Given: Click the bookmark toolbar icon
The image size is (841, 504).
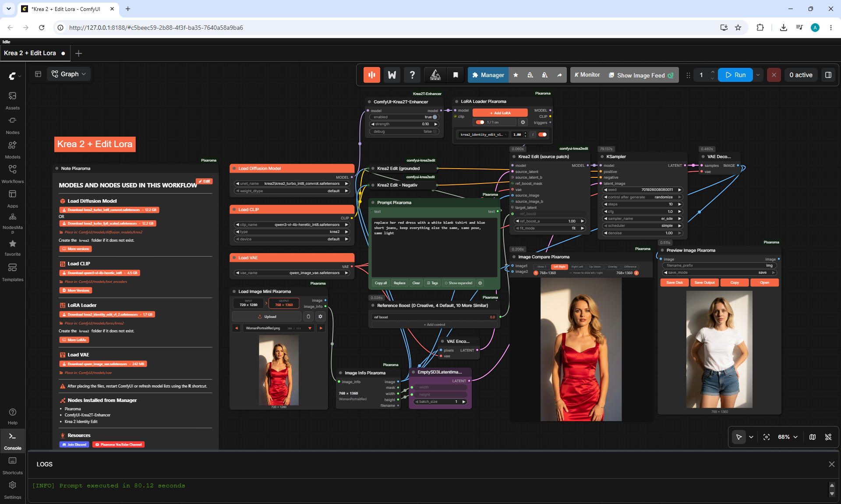Looking at the screenshot, I should point(456,75).
